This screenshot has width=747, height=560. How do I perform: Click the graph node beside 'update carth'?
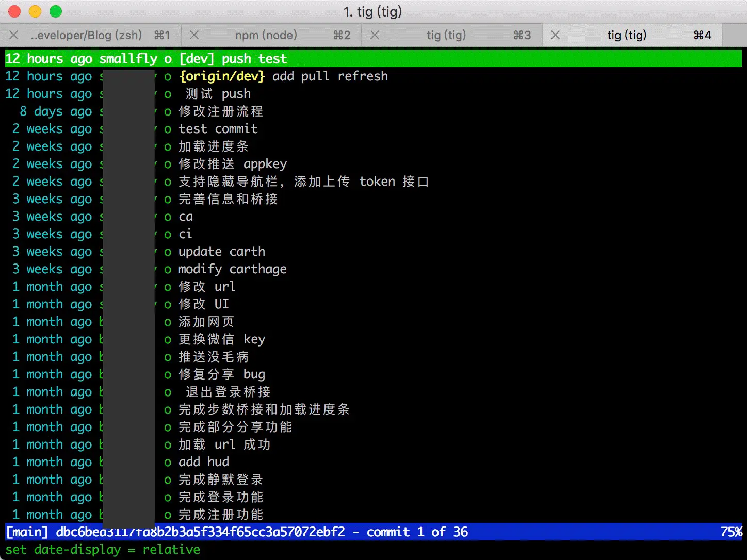168,251
